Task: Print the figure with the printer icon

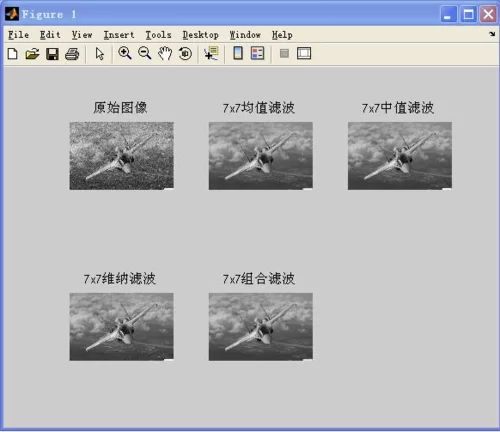Action: (72, 54)
